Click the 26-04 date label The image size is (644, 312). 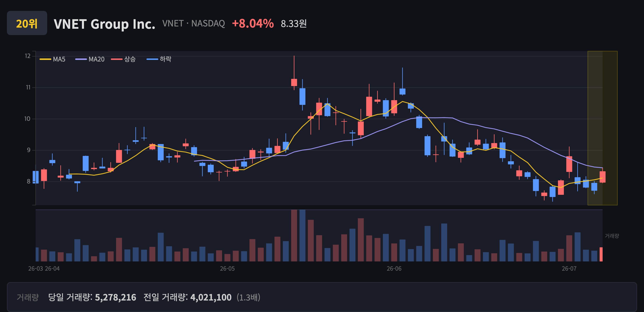click(x=52, y=269)
